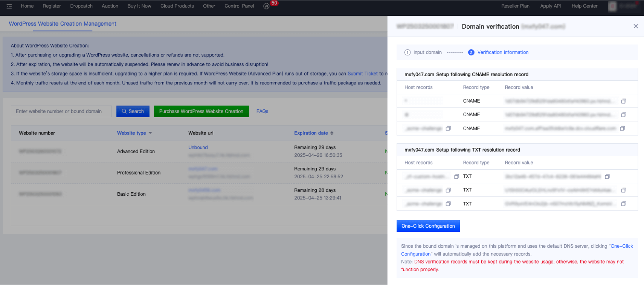This screenshot has height=285, width=644.
Task: Focus the website number search field
Action: point(61,112)
